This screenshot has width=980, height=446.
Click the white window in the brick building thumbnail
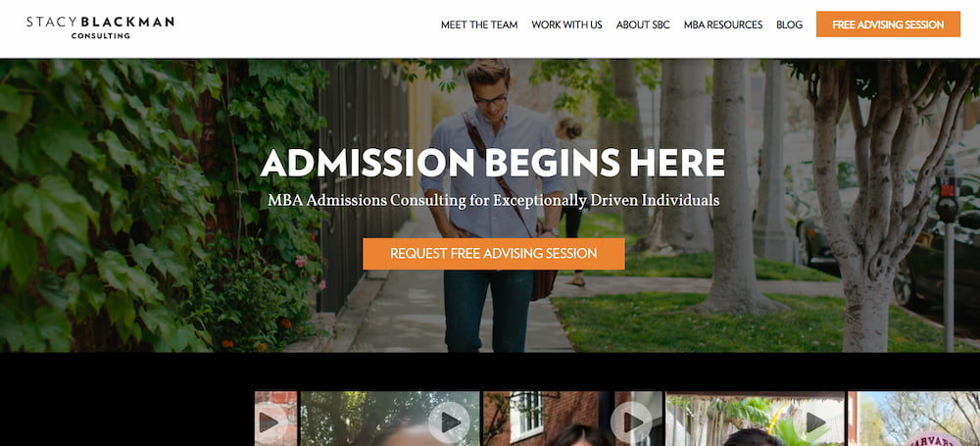pos(526,416)
